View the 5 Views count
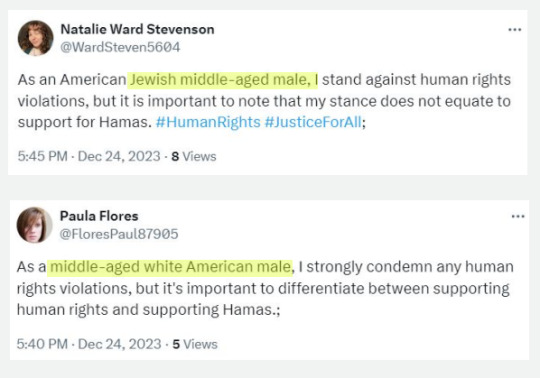Image resolution: width=540 pixels, height=378 pixels. (x=195, y=344)
